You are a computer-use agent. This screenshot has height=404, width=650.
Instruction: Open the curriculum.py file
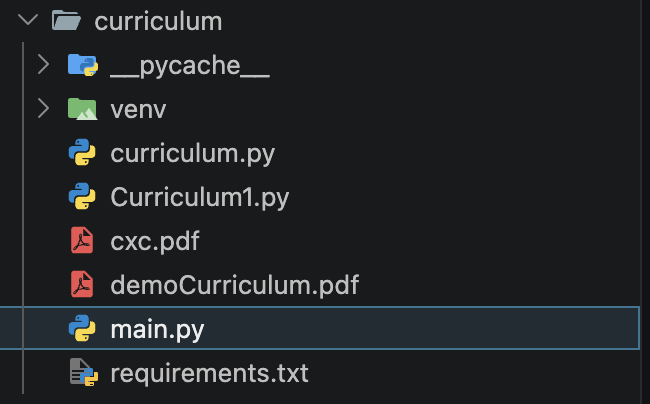click(x=192, y=154)
